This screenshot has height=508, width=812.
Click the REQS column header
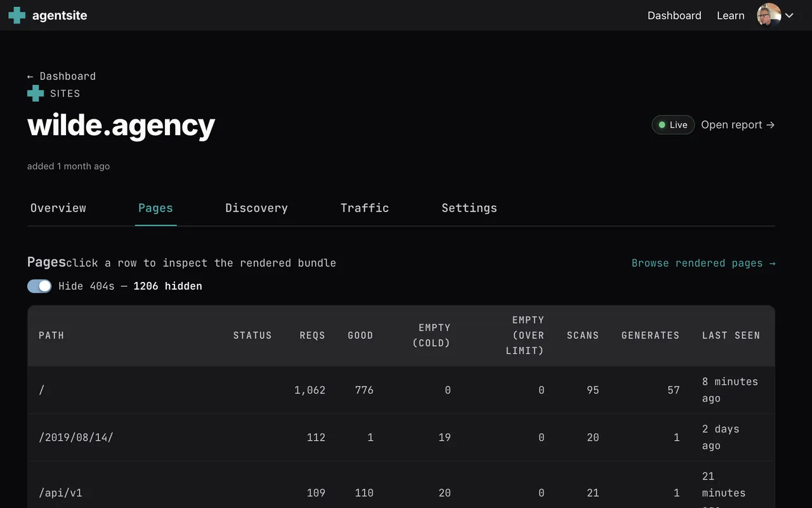tap(313, 335)
